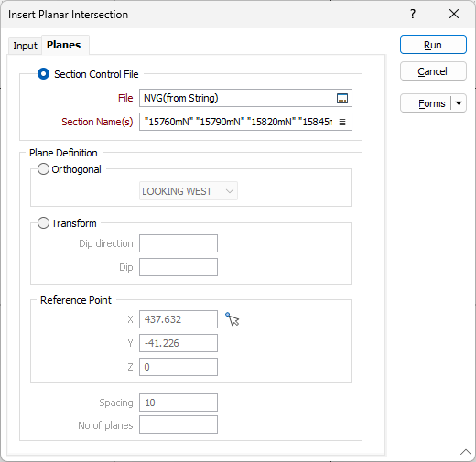476x462 pixels.
Task: Click the File input field
Action: pos(238,98)
